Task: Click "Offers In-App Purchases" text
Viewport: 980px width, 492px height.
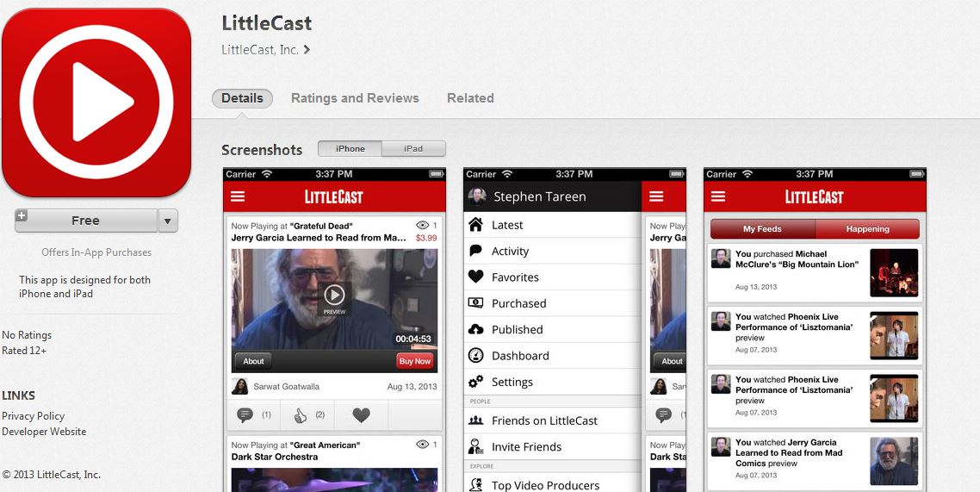Action: tap(96, 252)
